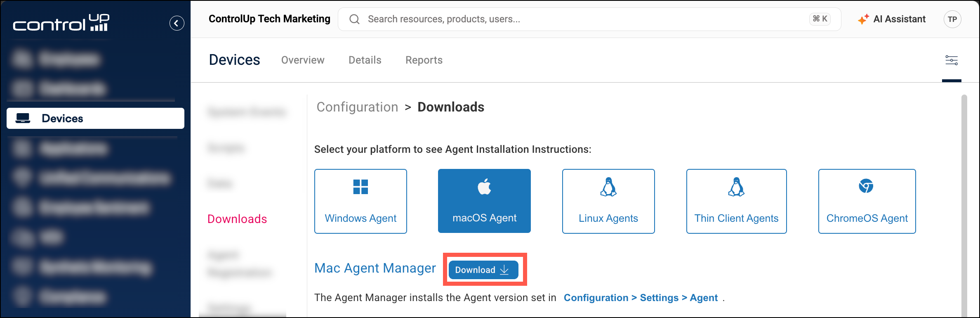
Task: Click the Windows logo icon
Action: [x=360, y=187]
